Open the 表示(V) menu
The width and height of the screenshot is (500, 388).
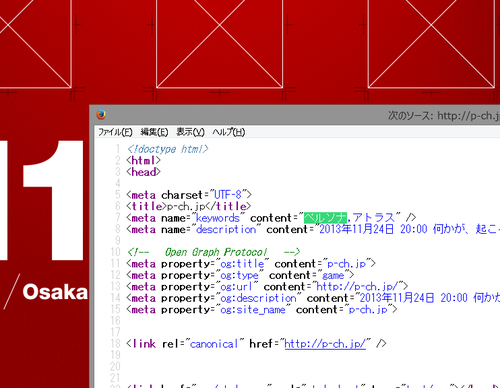click(190, 132)
